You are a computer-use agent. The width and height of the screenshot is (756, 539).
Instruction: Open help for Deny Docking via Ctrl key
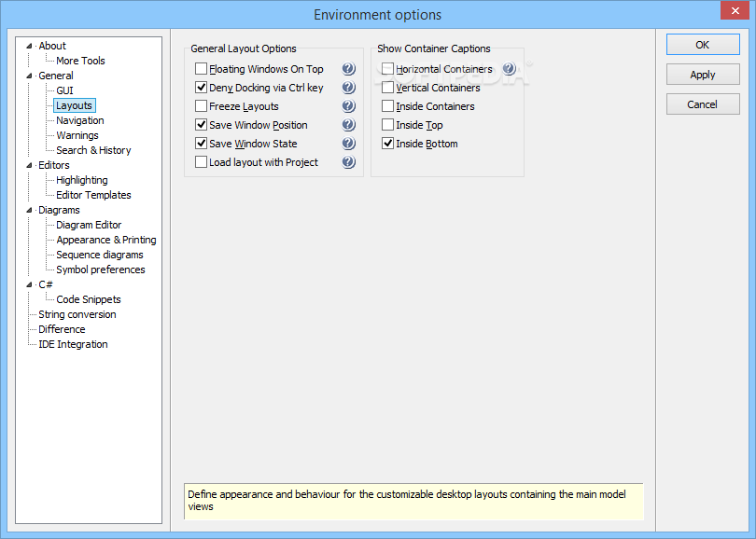click(x=348, y=88)
